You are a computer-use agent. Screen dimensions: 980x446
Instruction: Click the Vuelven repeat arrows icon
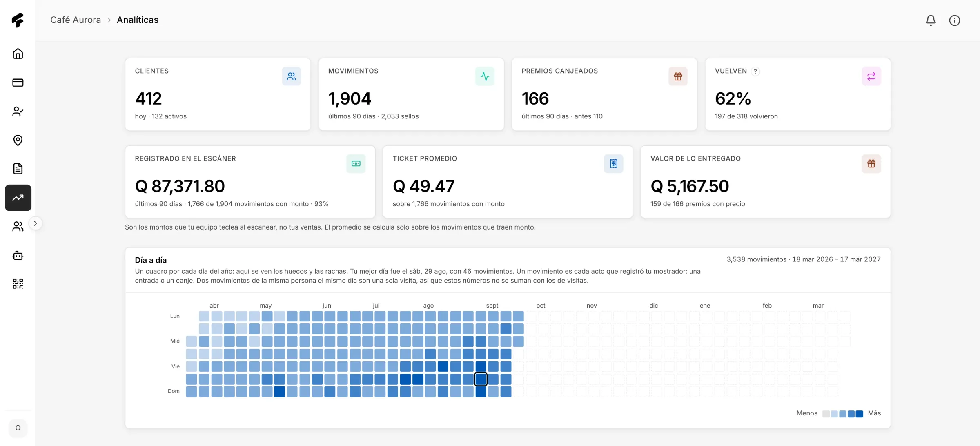[x=871, y=76]
